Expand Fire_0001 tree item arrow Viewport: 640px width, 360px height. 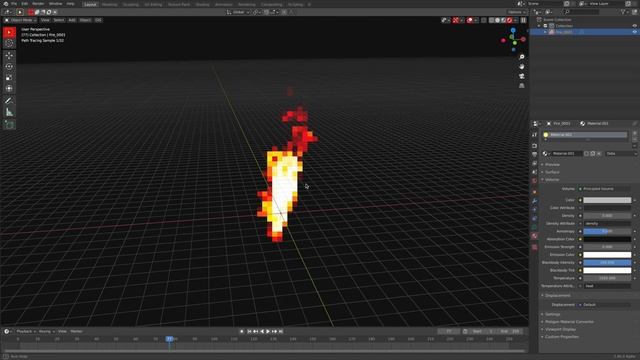pyautogui.click(x=545, y=32)
